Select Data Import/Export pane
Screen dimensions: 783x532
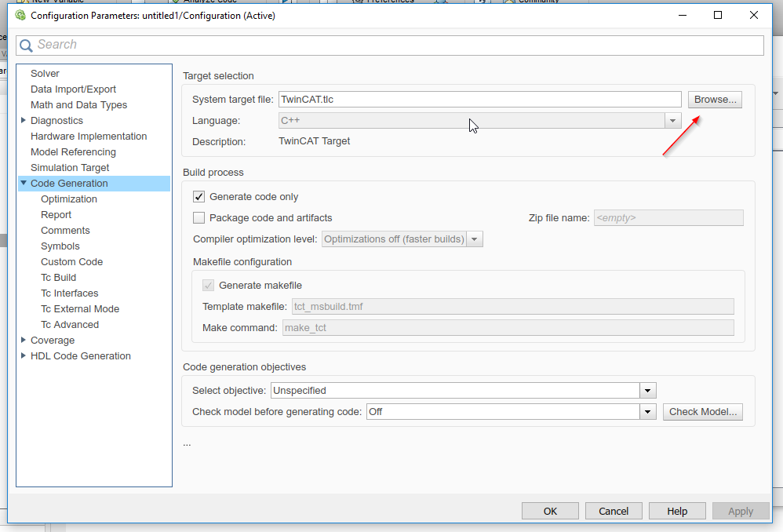[x=73, y=89]
